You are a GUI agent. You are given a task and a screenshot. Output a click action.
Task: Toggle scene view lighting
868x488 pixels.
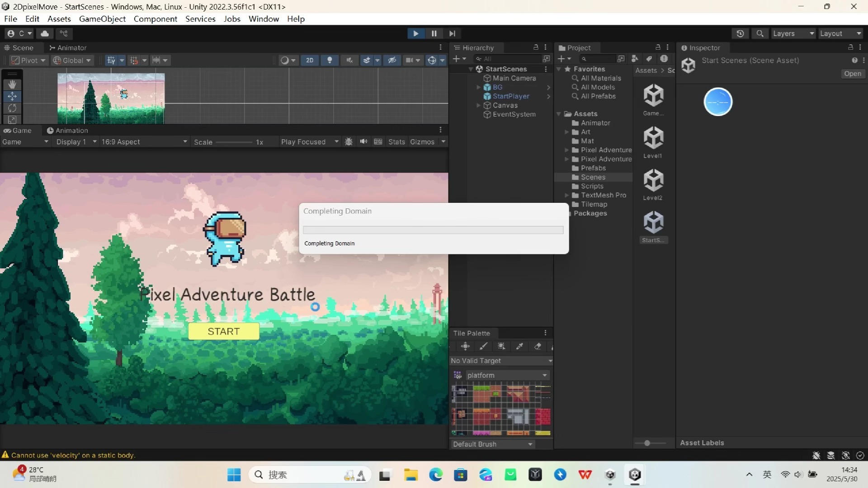[330, 60]
